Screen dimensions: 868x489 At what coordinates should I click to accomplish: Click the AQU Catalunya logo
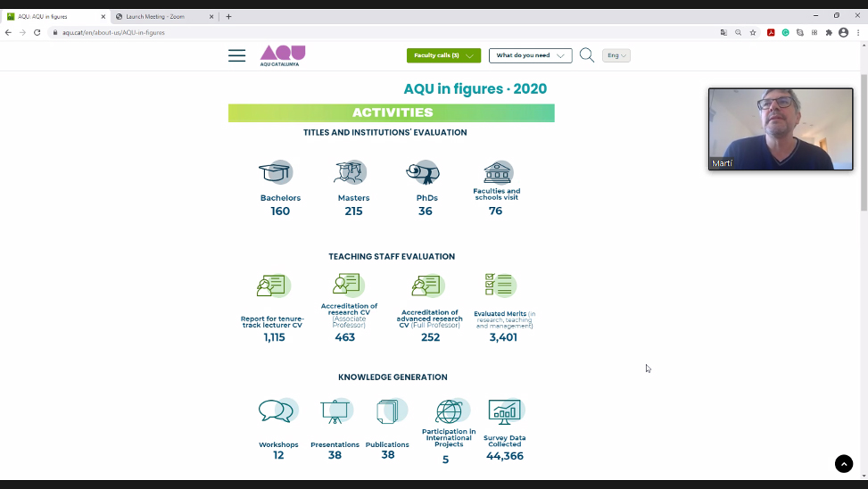tap(282, 55)
